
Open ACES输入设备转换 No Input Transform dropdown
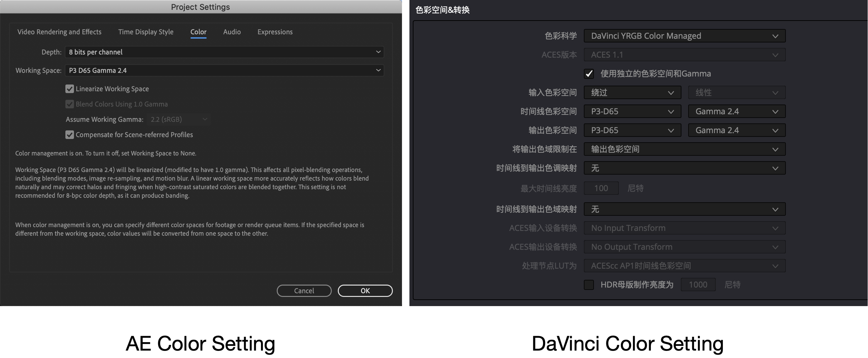coord(685,228)
